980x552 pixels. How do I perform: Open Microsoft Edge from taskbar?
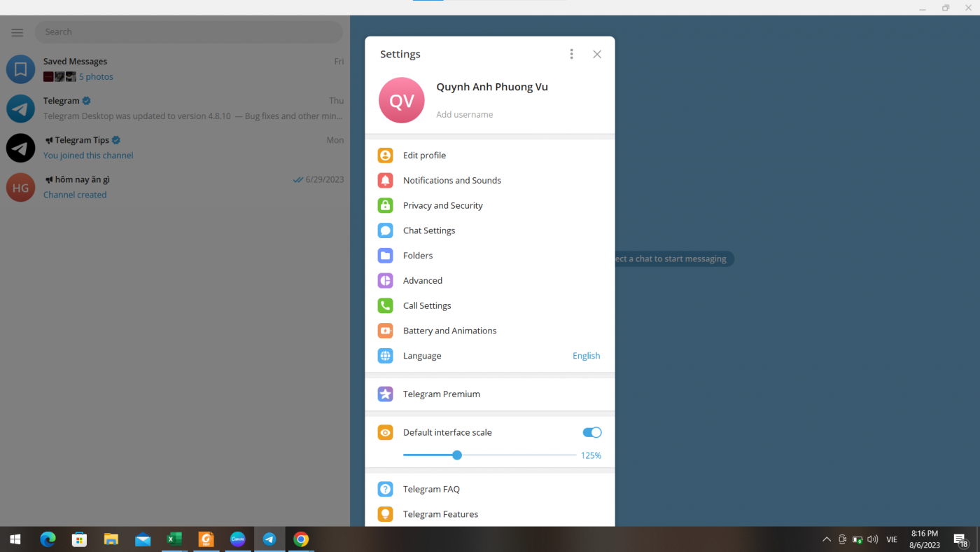(x=48, y=539)
